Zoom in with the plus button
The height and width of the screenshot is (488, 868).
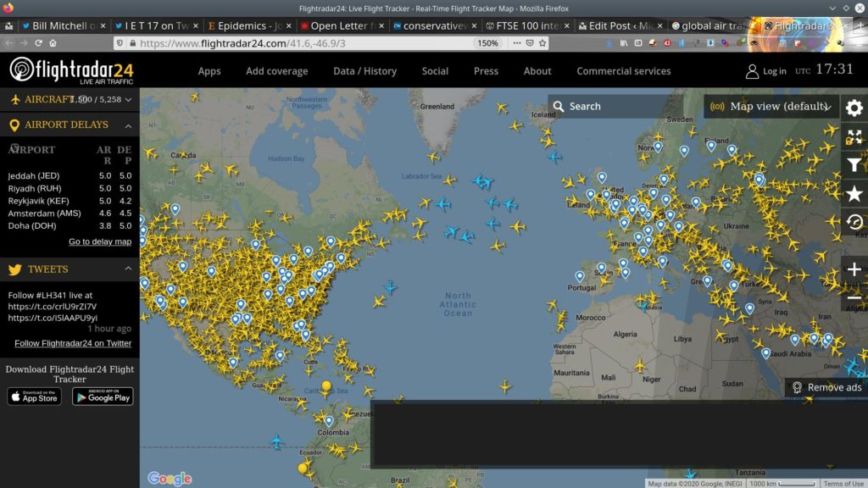click(854, 269)
